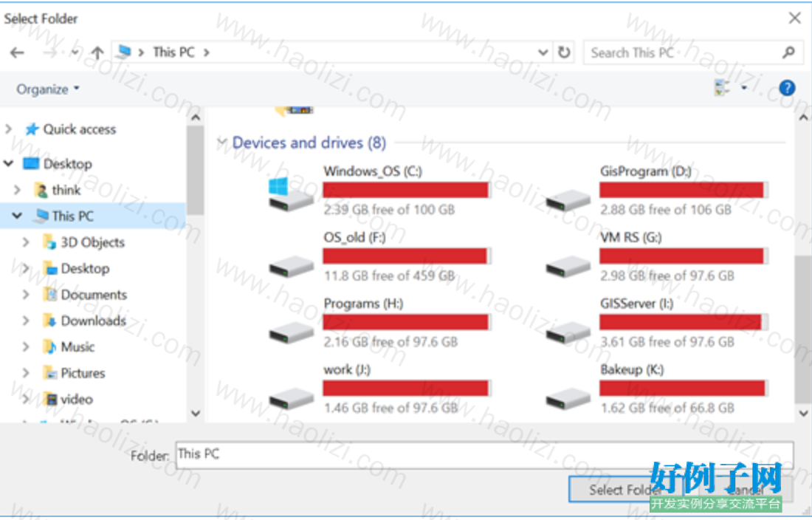Click the navigation pane scroll up arrow

point(196,117)
